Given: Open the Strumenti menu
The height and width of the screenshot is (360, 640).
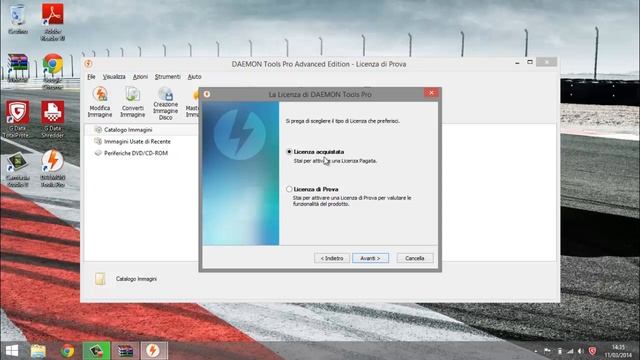Looking at the screenshot, I should pos(167,77).
